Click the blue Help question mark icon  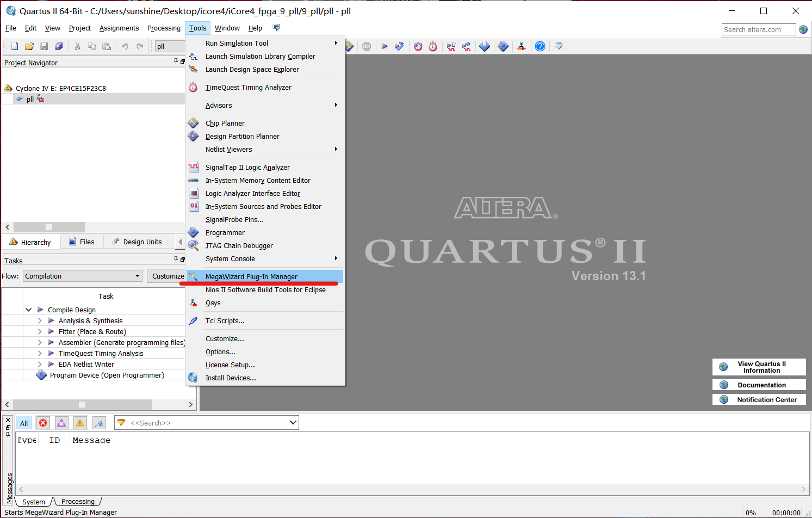(x=540, y=46)
